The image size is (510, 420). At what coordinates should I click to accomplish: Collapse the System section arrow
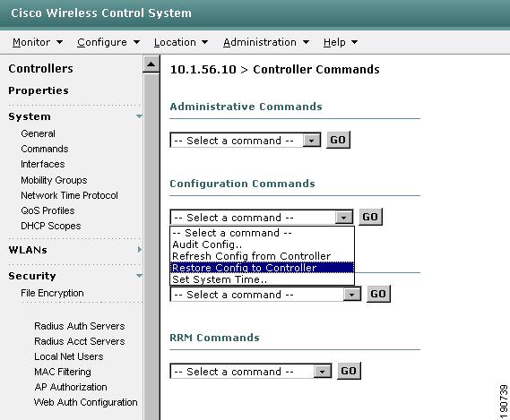pos(139,116)
